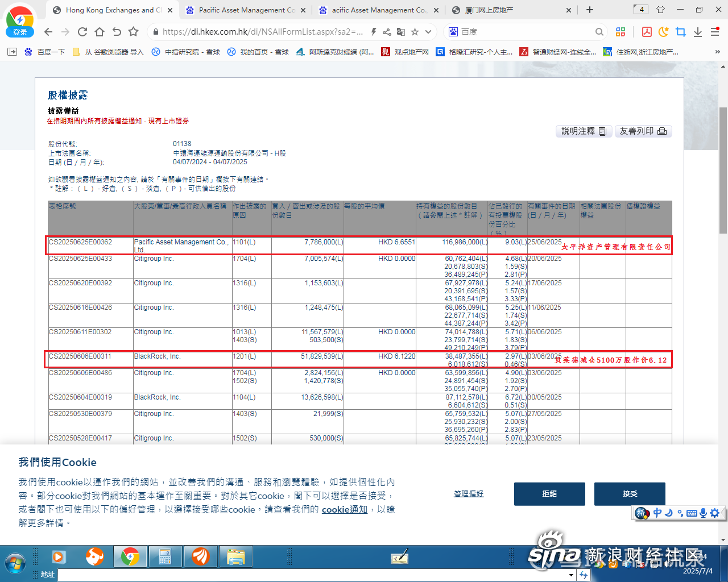
Task: Click the tab counter box showing 4
Action: pos(640,9)
